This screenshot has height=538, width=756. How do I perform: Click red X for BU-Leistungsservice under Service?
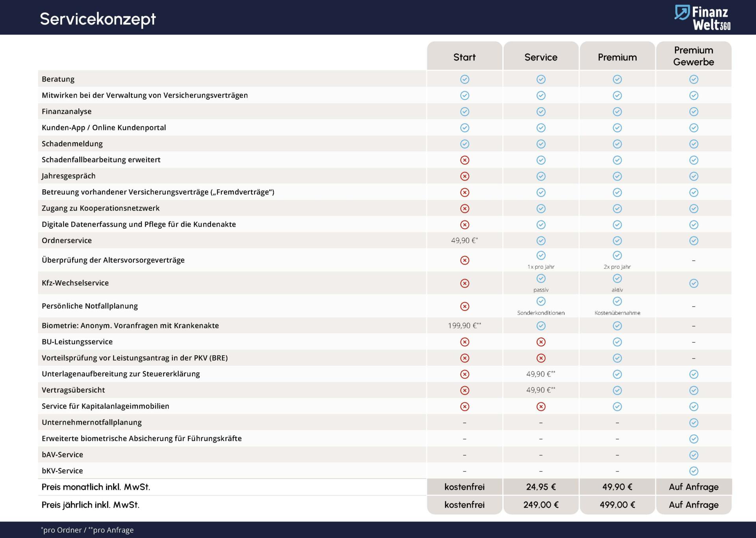coord(541,342)
